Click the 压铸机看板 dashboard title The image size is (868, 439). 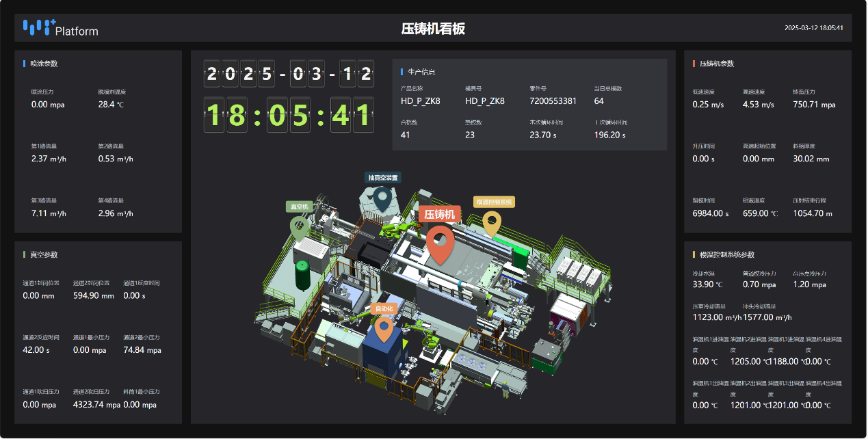click(x=433, y=29)
